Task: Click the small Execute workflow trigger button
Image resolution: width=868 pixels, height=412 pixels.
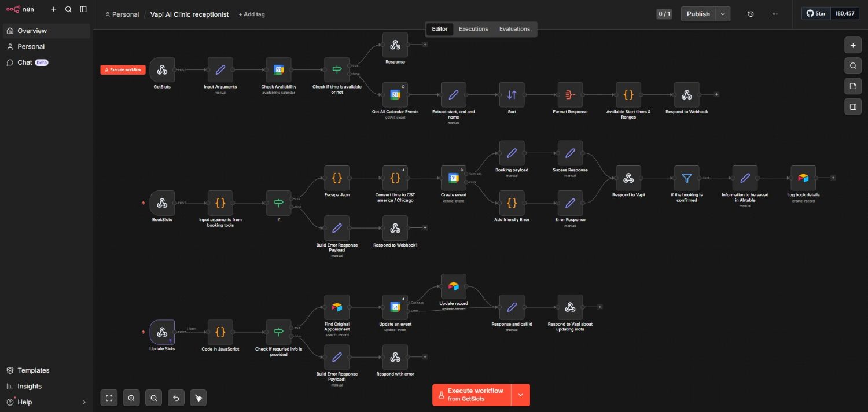Action: click(123, 70)
